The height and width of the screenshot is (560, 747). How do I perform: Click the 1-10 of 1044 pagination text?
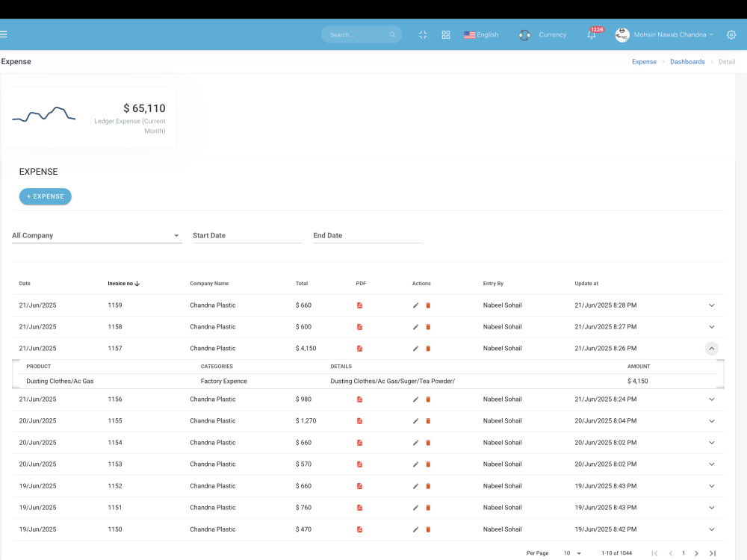click(616, 553)
